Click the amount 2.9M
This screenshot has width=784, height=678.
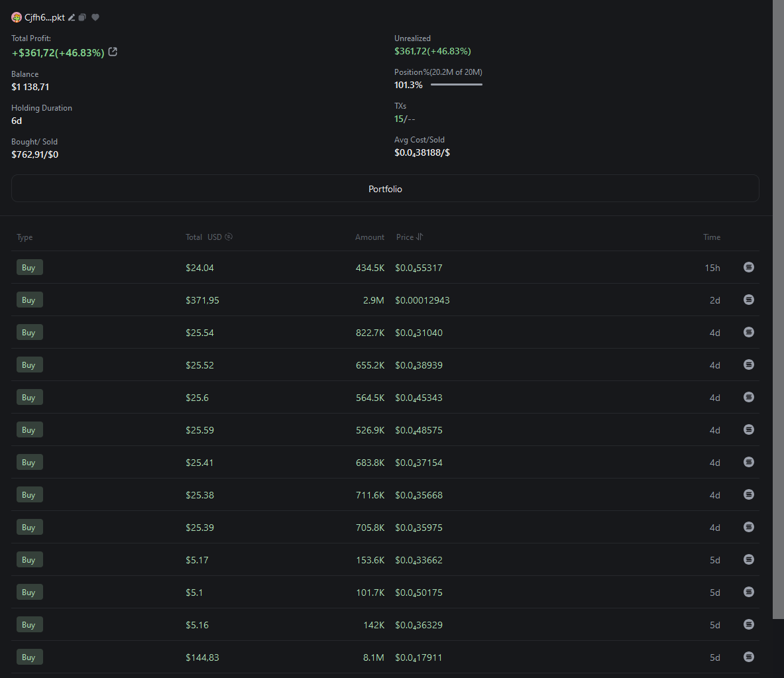[374, 300]
